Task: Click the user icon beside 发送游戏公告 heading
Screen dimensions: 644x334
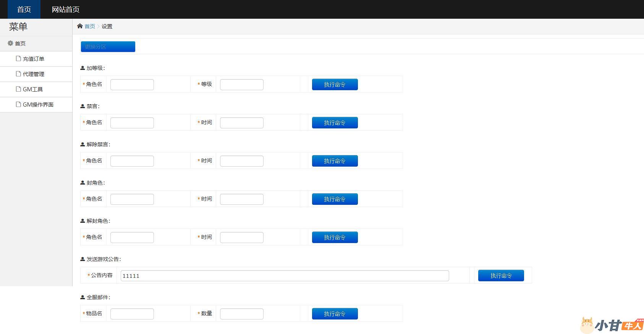Action: [x=83, y=259]
